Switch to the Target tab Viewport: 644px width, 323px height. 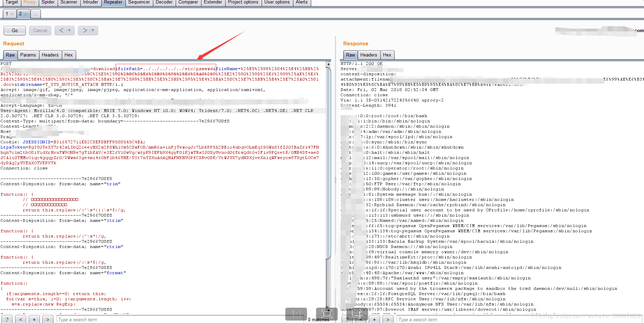pyautogui.click(x=12, y=2)
